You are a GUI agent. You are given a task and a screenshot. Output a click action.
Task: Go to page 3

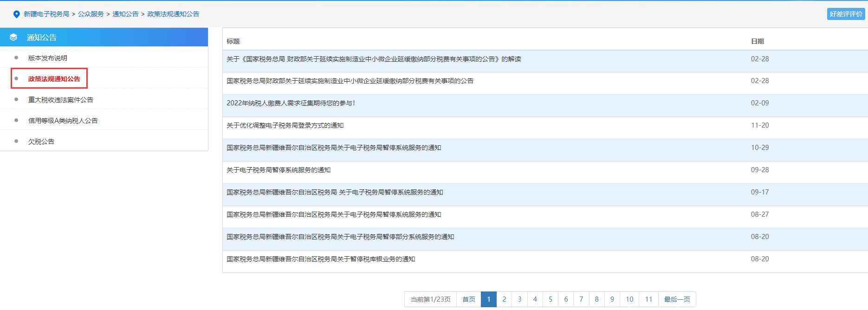[519, 299]
